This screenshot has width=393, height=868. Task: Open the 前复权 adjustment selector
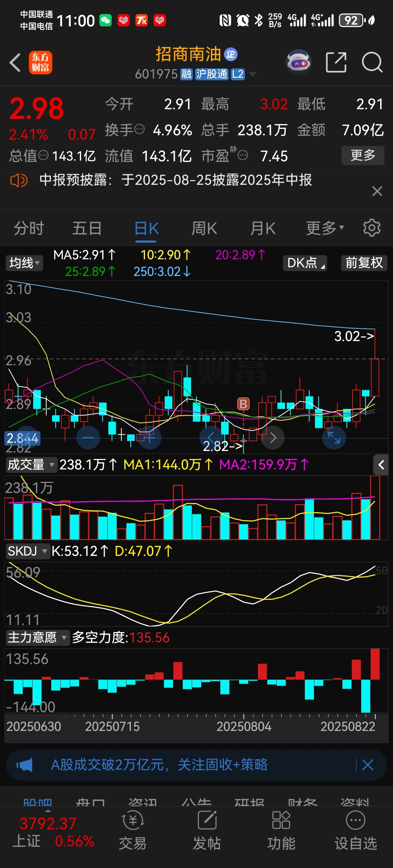(x=364, y=263)
